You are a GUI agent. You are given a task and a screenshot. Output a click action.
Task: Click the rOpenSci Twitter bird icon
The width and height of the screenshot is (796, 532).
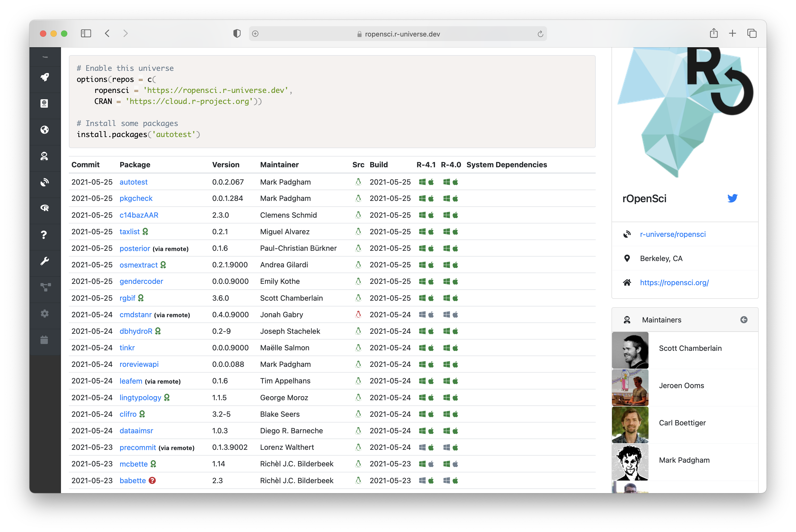[732, 198]
